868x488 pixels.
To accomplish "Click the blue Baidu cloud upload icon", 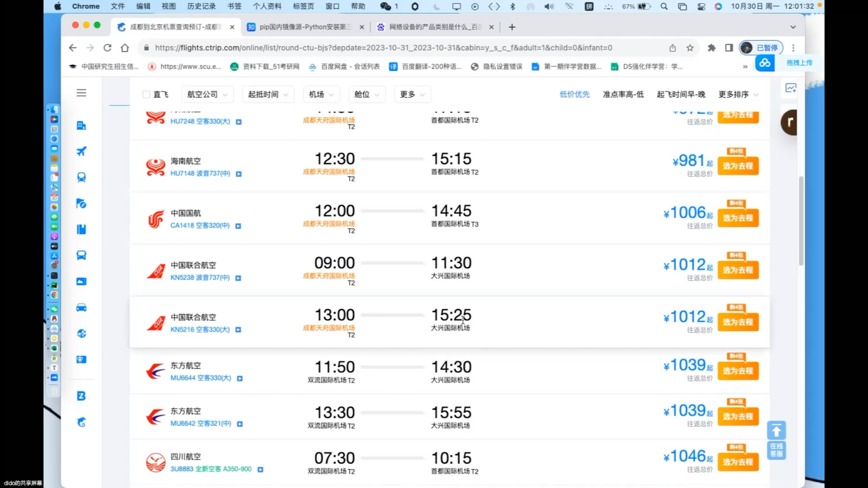I will click(x=765, y=63).
